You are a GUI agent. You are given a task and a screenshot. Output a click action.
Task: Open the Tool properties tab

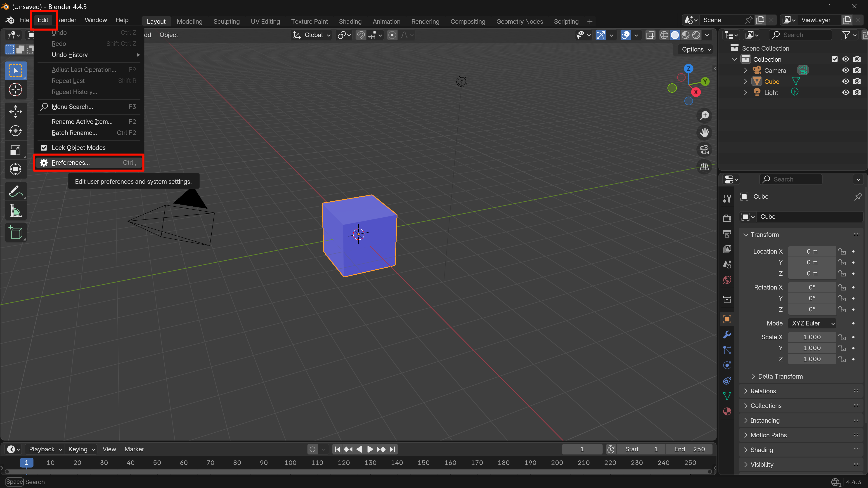point(727,198)
